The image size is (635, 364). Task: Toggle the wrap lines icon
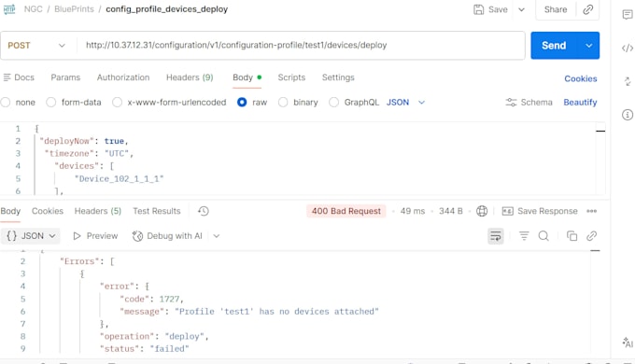coord(496,236)
